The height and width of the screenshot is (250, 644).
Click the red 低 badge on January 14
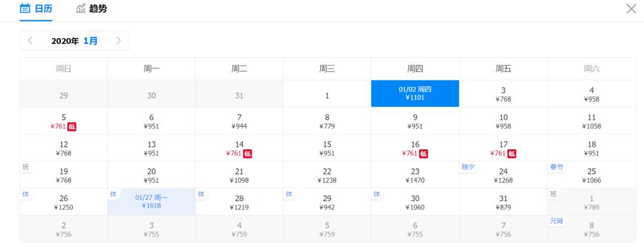tap(247, 154)
